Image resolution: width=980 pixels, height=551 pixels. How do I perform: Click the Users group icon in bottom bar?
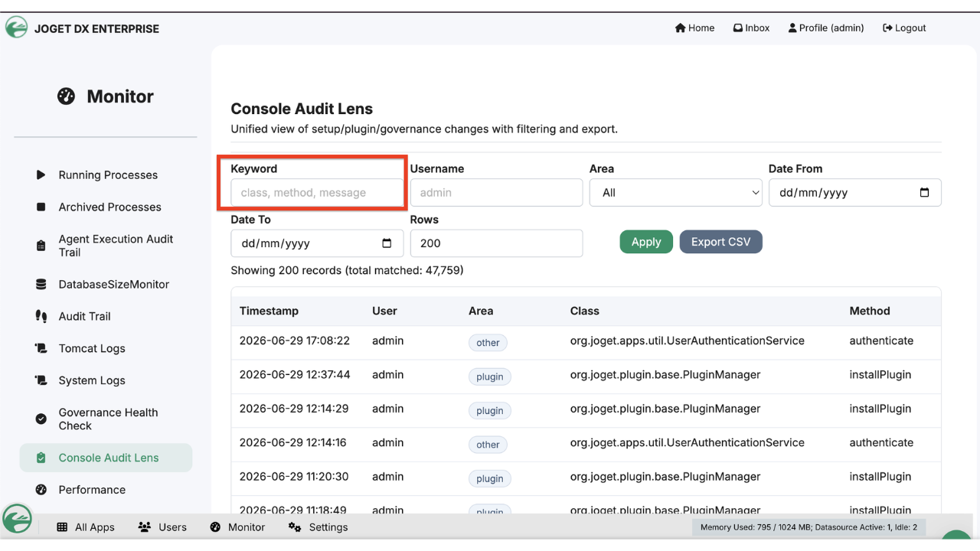pyautogui.click(x=145, y=527)
